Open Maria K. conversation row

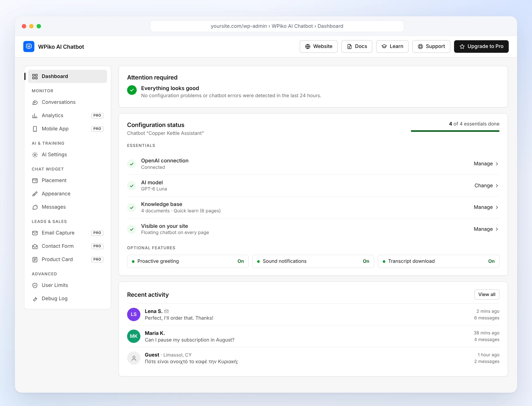click(x=313, y=336)
